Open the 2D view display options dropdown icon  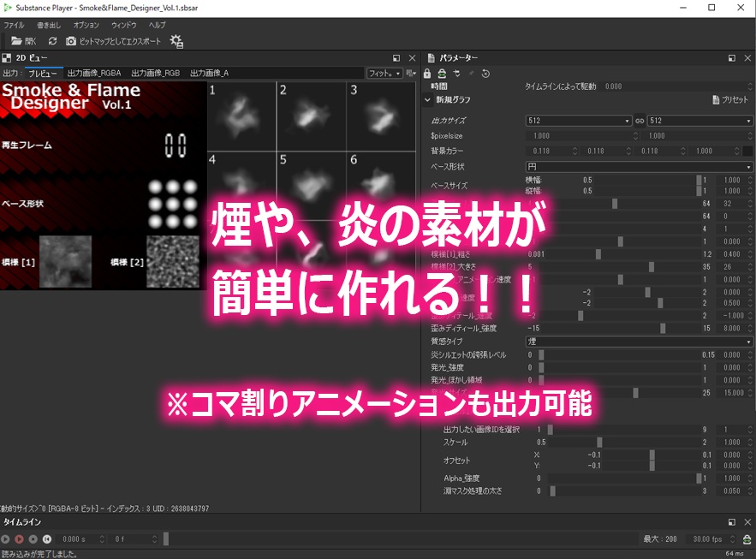pos(411,74)
